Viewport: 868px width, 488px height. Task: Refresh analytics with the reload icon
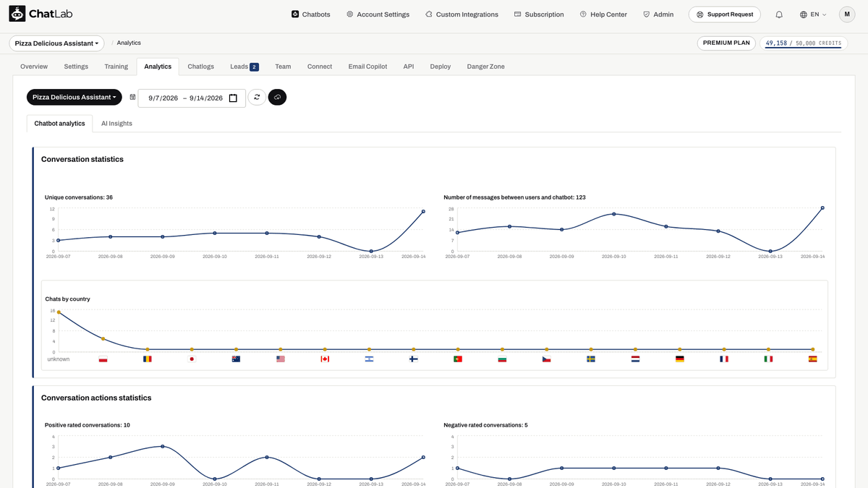pos(257,97)
